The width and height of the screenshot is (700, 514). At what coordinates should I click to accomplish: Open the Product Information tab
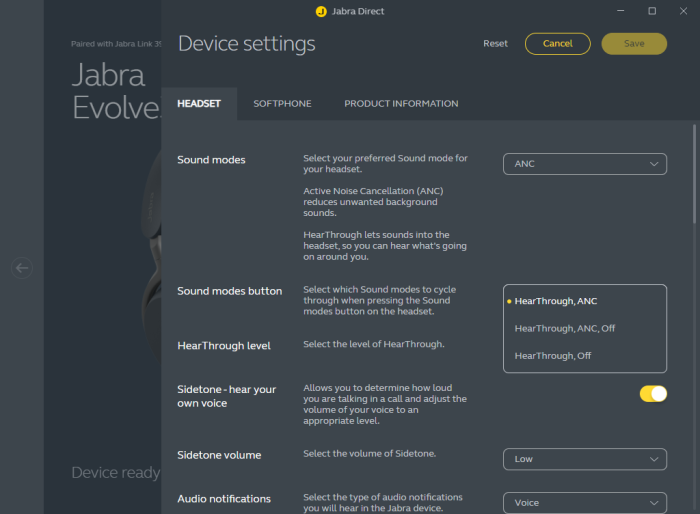point(401,104)
